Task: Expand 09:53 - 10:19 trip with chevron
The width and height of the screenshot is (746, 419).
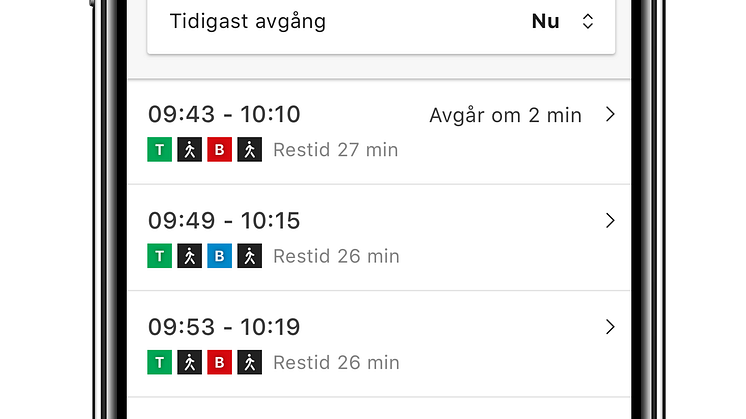Action: coord(610,327)
